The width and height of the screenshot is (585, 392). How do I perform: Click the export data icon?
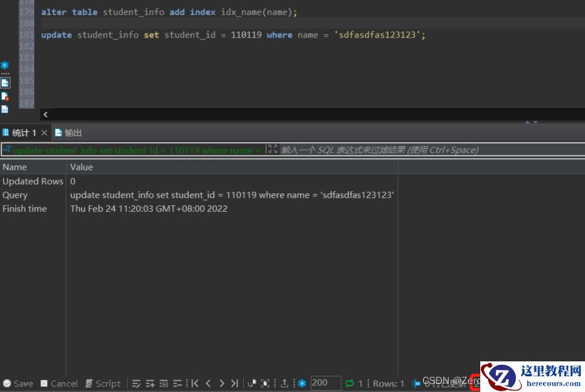pos(284,383)
